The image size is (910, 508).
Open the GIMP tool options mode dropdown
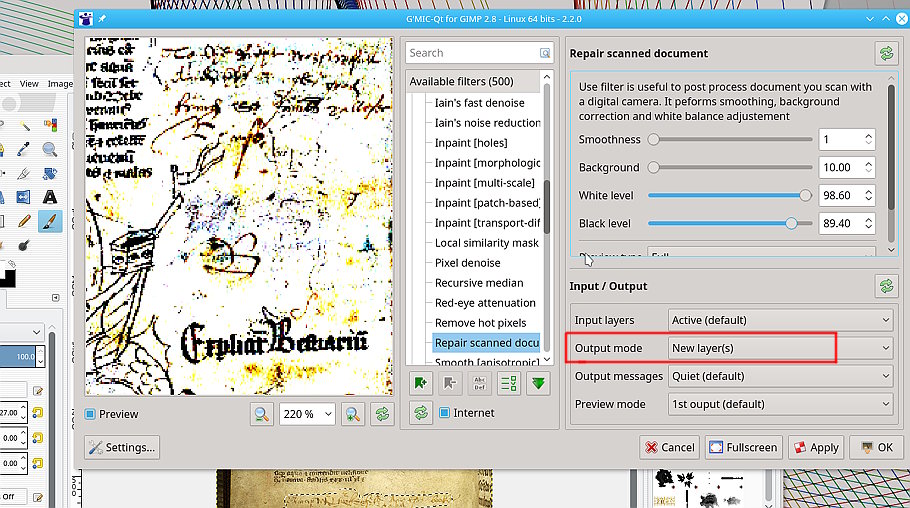click(x=22, y=332)
